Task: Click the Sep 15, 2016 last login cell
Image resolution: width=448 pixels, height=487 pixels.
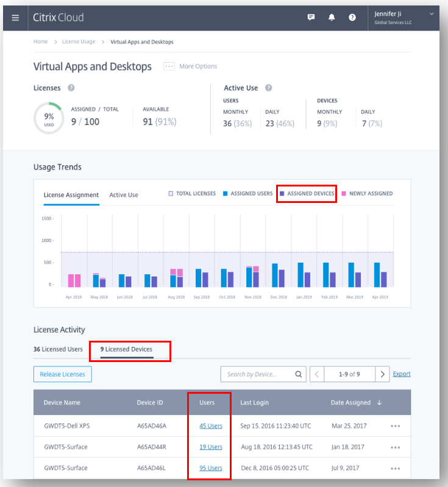Action: tap(276, 426)
